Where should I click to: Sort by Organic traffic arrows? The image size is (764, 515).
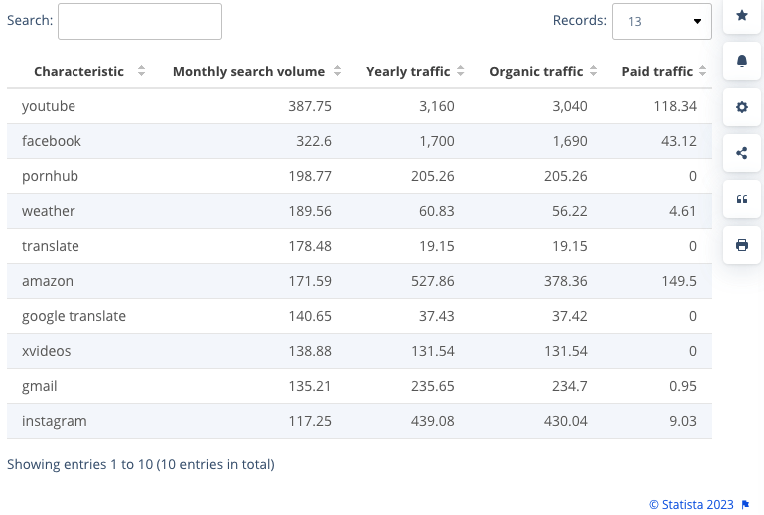pos(593,71)
